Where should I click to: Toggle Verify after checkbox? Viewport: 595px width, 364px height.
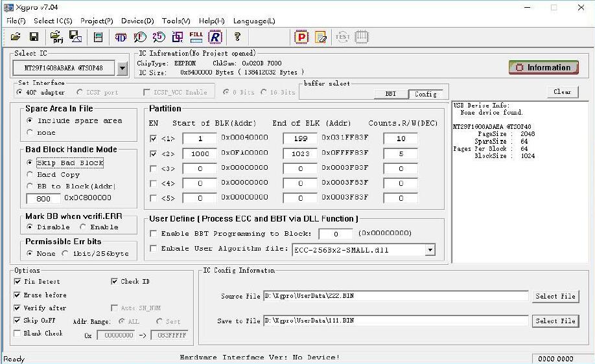17,308
